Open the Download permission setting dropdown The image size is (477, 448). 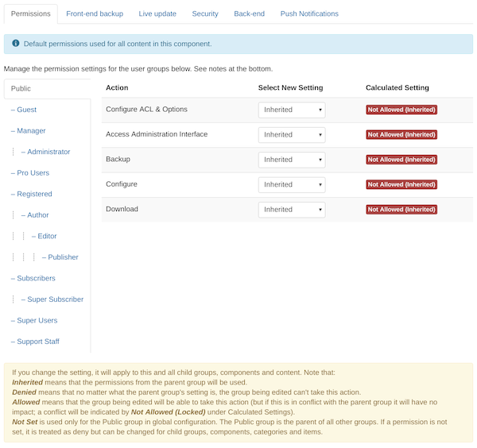tap(291, 210)
